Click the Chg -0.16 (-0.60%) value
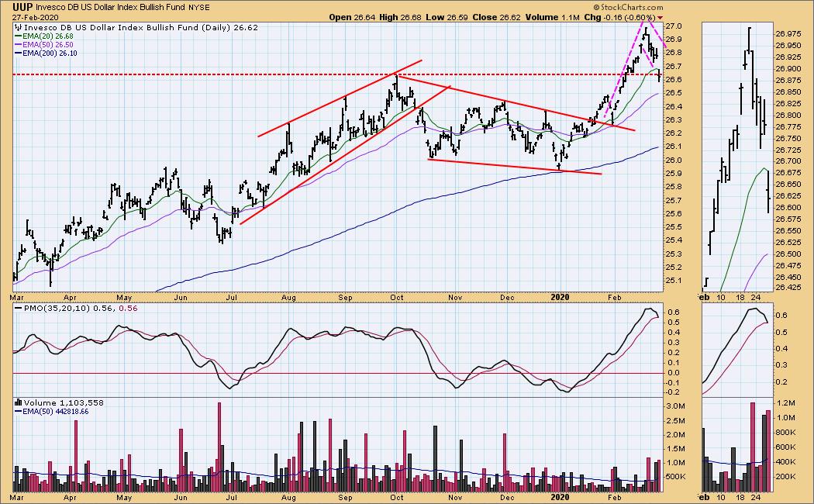The height and width of the screenshot is (504, 814). [x=620, y=17]
